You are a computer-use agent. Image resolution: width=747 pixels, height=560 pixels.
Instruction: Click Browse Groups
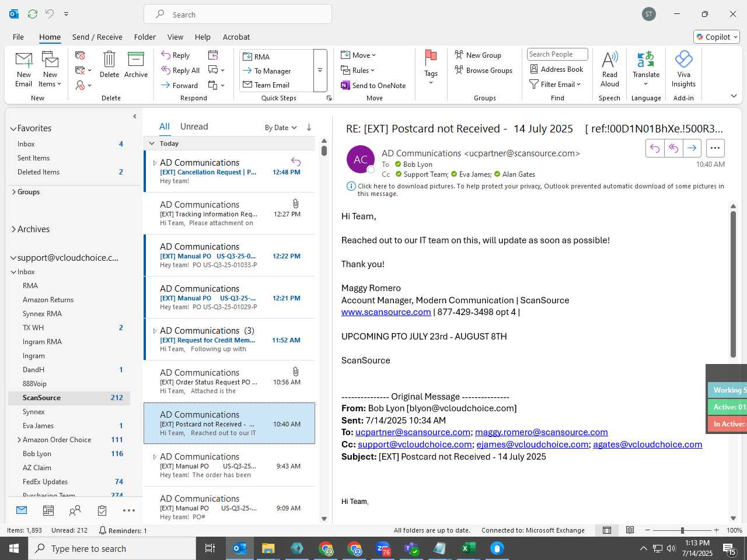point(484,70)
